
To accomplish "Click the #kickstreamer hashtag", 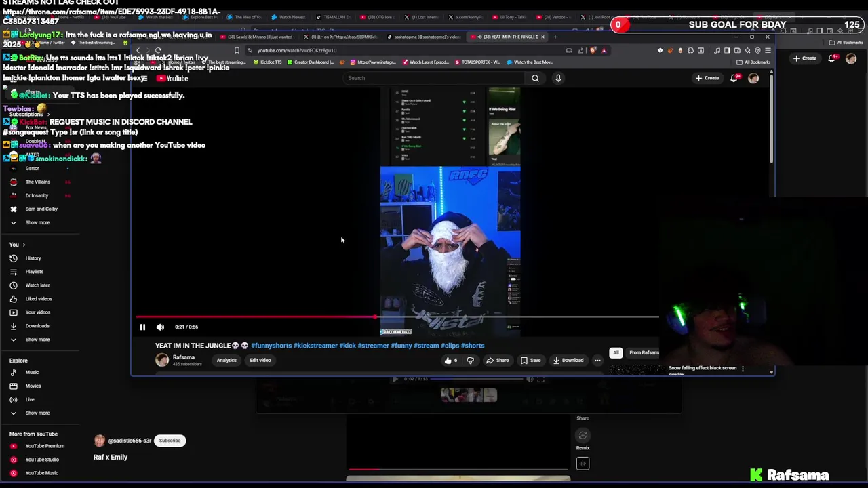I will pyautogui.click(x=315, y=346).
